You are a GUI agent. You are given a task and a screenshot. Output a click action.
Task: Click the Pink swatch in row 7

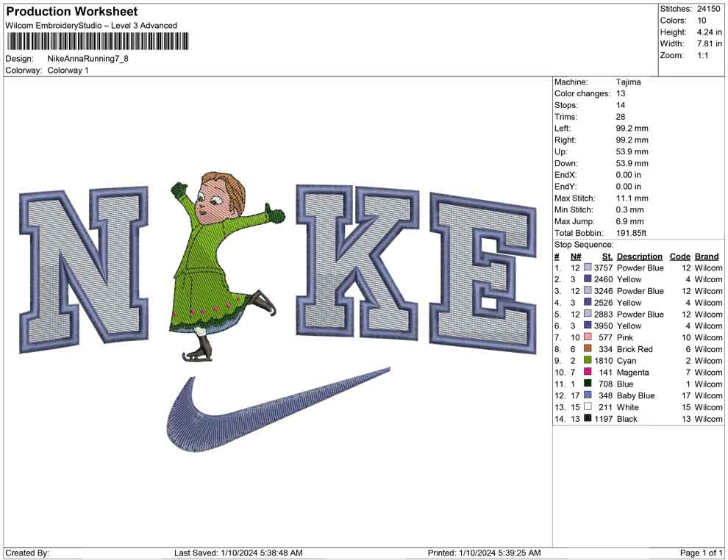tap(588, 337)
